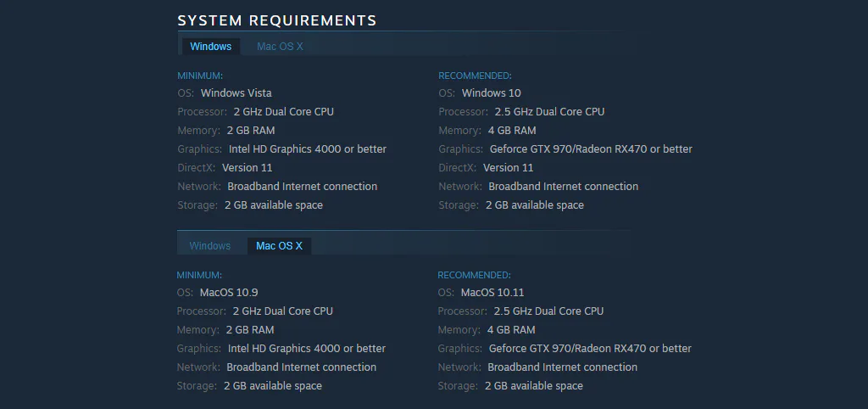Select the highlighted Windows tab
The image size is (868, 409).
click(x=210, y=47)
